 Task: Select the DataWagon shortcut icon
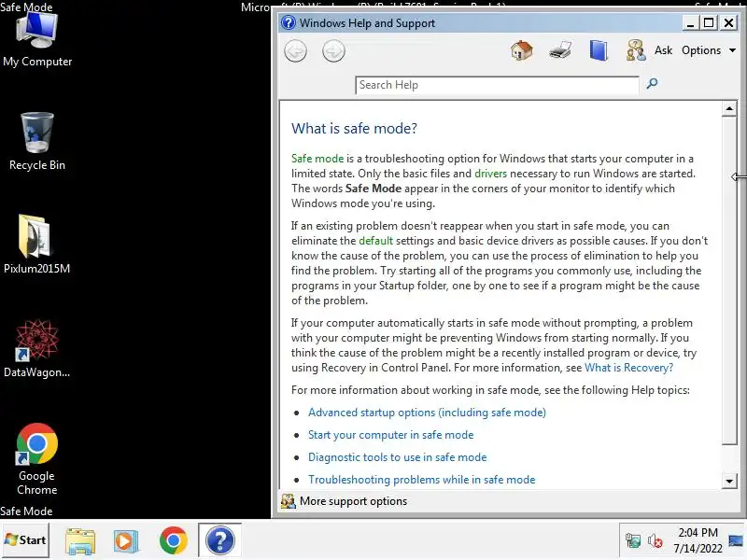[36, 349]
